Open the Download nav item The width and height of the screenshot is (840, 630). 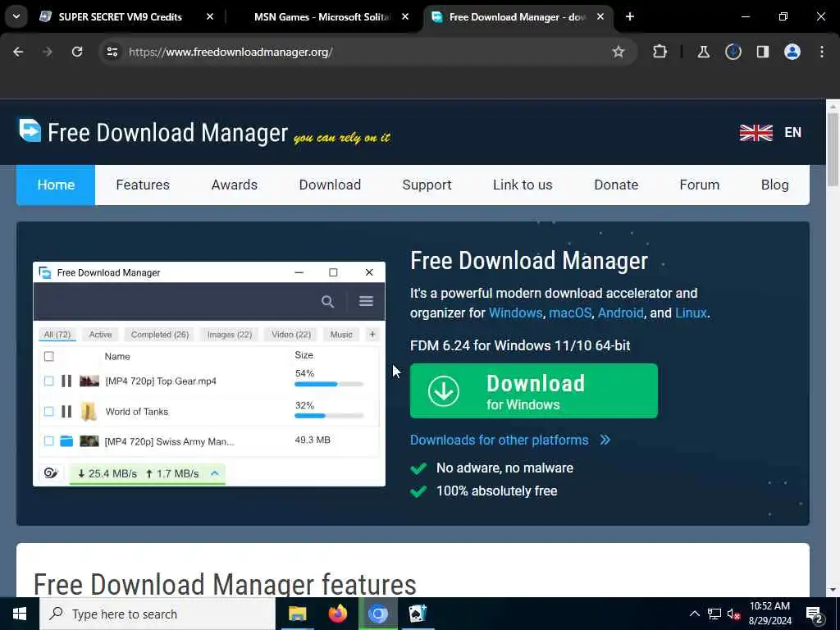pyautogui.click(x=330, y=185)
